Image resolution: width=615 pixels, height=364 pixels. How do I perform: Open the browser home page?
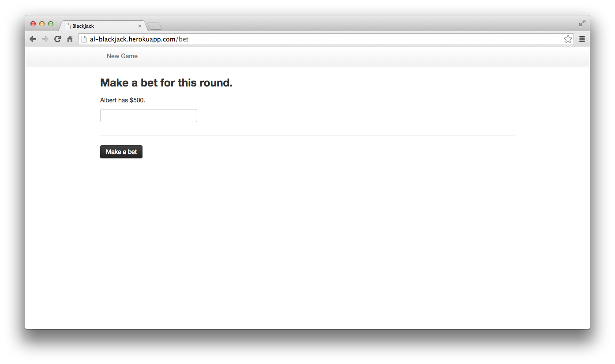(70, 39)
